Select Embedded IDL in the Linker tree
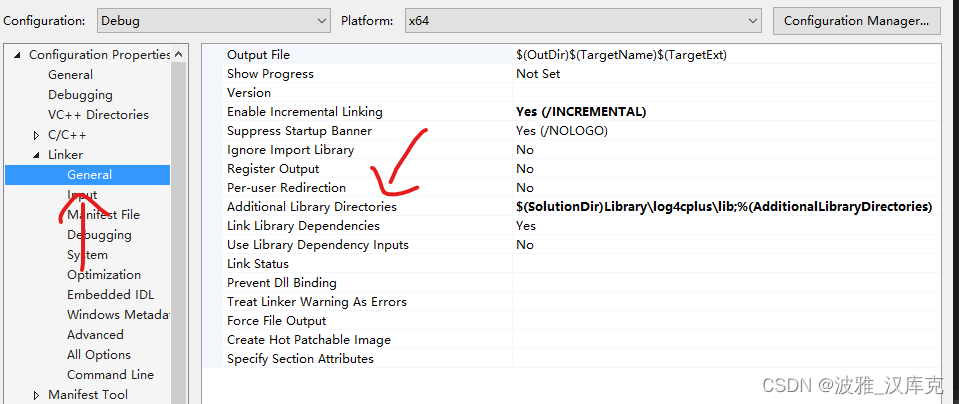The height and width of the screenshot is (404, 959). point(110,295)
